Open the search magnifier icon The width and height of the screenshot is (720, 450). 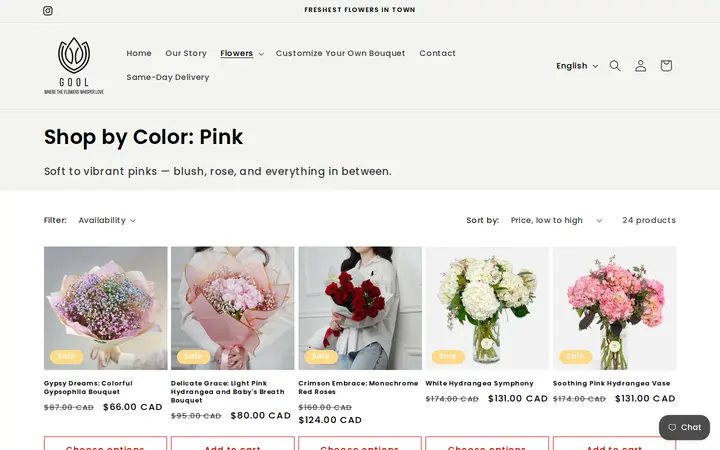coord(615,66)
